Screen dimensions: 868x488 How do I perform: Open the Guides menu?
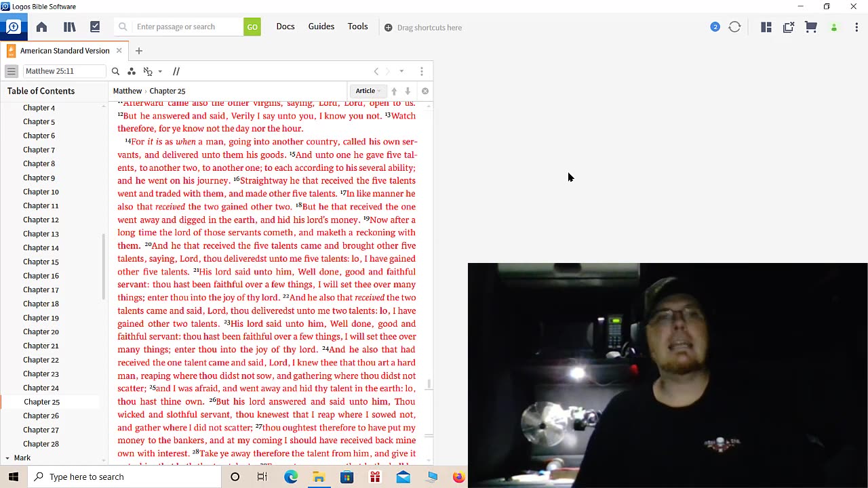pyautogui.click(x=321, y=26)
